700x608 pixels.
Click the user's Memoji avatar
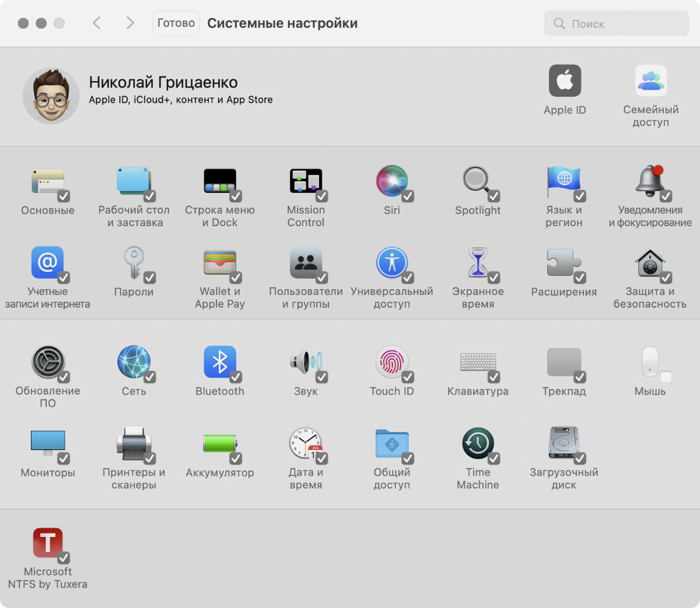51,96
